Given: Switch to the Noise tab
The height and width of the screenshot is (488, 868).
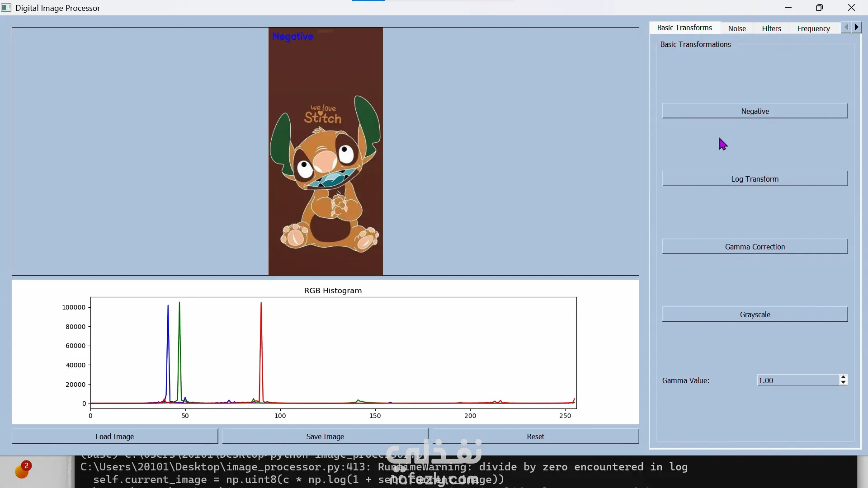Looking at the screenshot, I should pyautogui.click(x=736, y=28).
